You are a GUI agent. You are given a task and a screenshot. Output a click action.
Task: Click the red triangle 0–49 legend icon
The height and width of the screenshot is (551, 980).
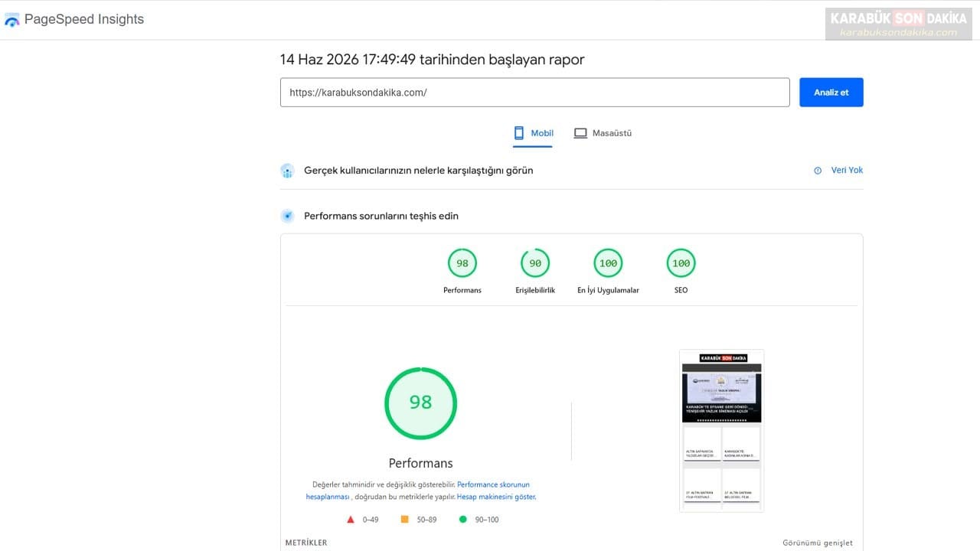pos(351,520)
